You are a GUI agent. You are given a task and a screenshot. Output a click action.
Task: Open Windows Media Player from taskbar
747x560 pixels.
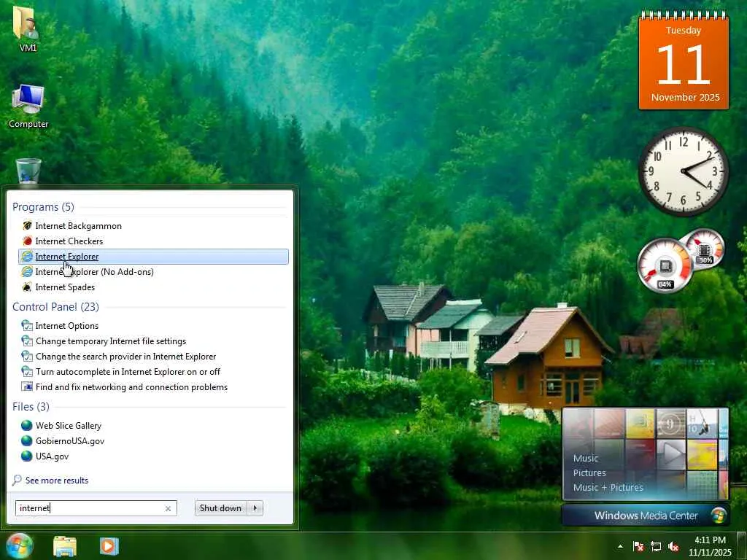[x=109, y=546]
